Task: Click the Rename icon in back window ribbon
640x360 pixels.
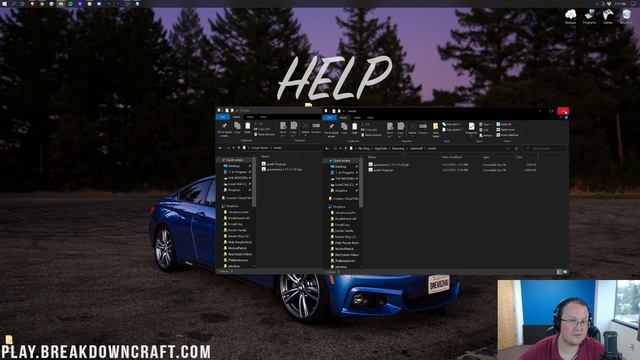Action: (x=316, y=128)
